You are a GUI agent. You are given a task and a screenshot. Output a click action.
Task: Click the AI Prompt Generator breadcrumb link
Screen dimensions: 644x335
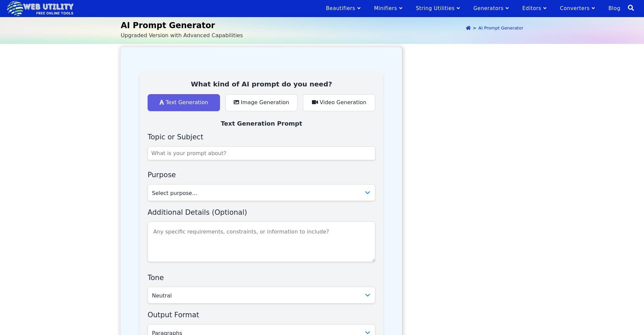[x=500, y=28]
